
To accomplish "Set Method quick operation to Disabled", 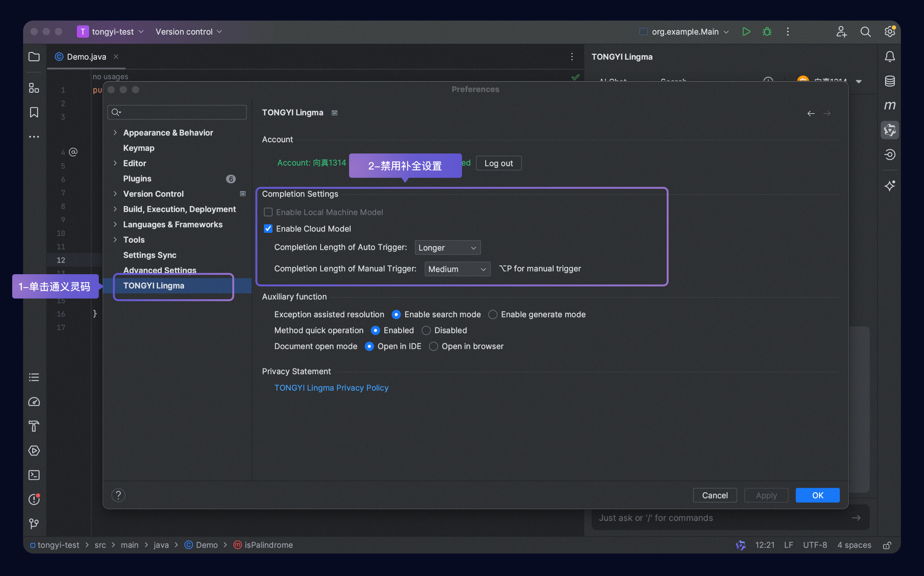I will [x=426, y=331].
